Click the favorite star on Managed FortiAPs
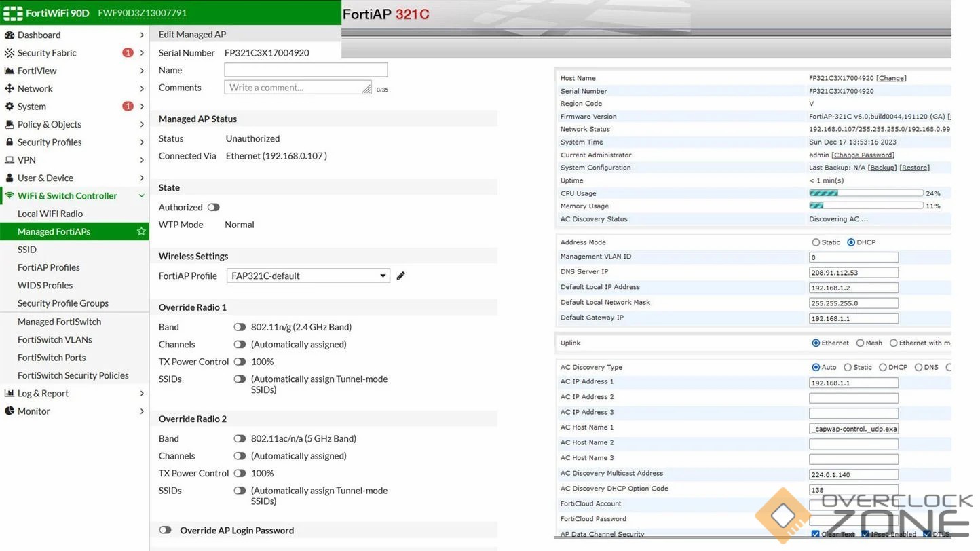 pos(141,231)
